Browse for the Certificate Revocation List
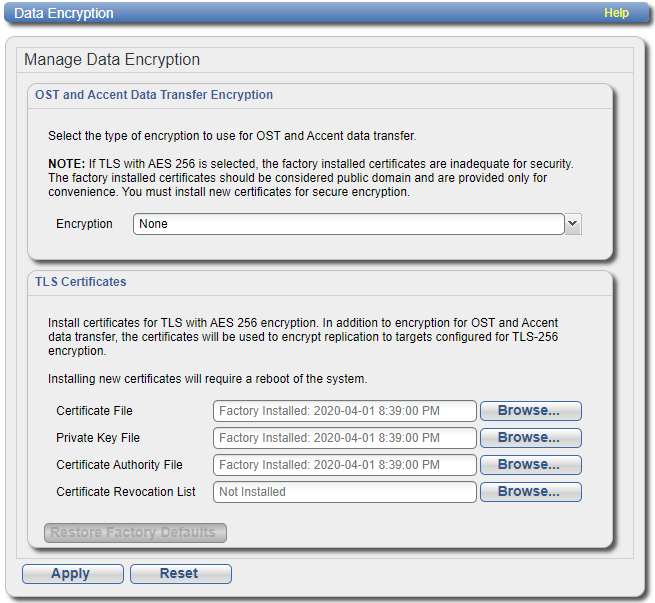Image resolution: width=655 pixels, height=603 pixels. pos(530,492)
